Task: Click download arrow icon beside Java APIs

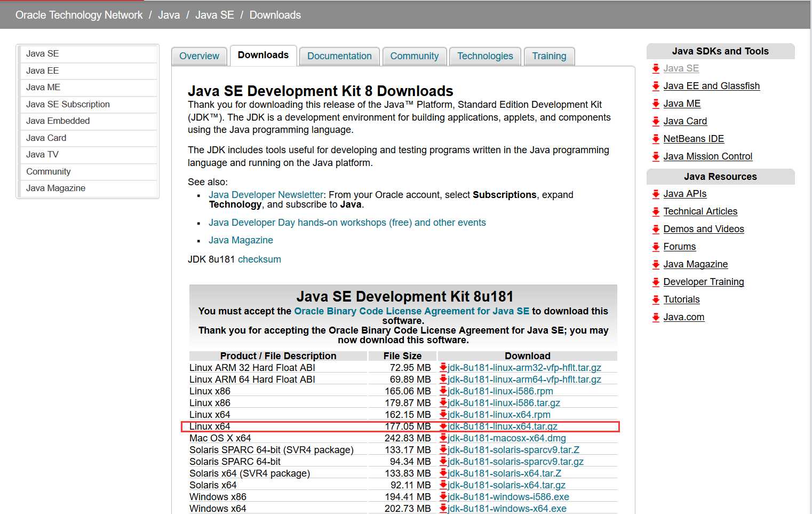Action: pos(656,194)
